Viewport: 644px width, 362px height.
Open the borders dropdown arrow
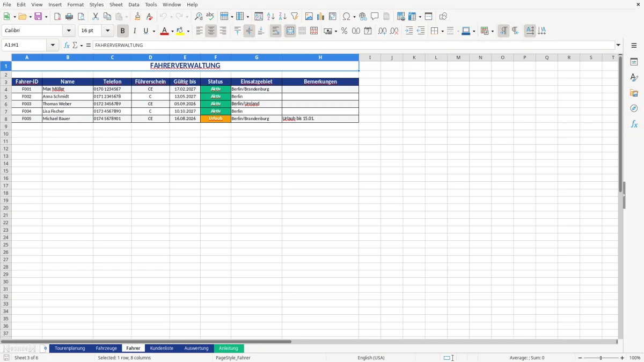442,31
